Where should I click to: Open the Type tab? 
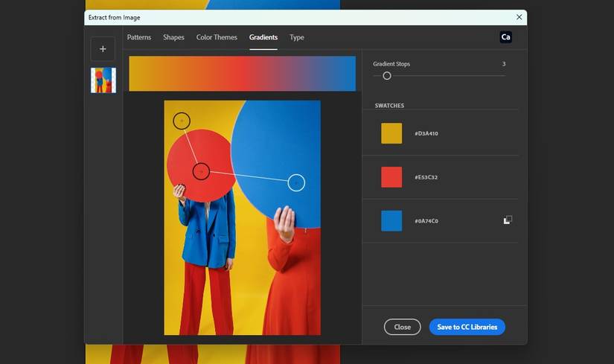tap(297, 37)
